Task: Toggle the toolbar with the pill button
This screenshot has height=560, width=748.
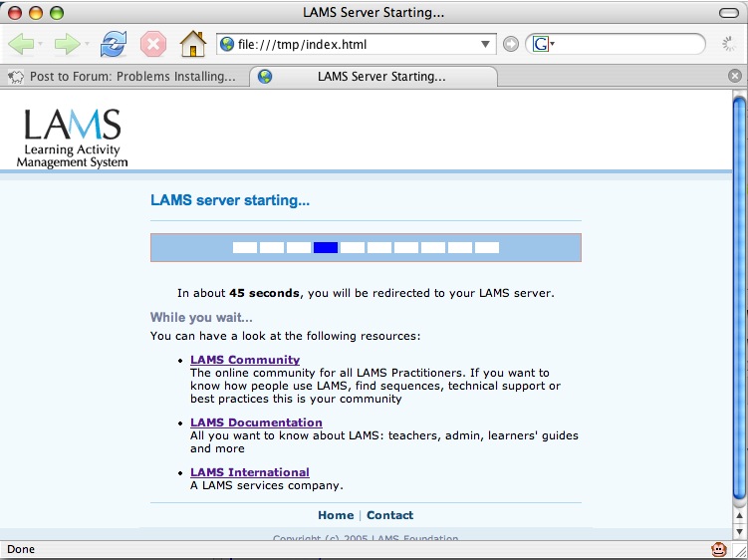Action: [x=726, y=13]
